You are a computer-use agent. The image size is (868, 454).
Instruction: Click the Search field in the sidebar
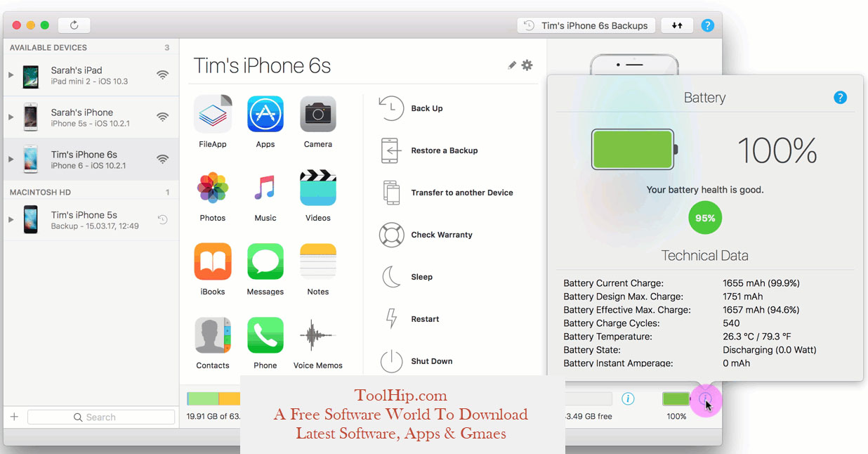coord(101,417)
